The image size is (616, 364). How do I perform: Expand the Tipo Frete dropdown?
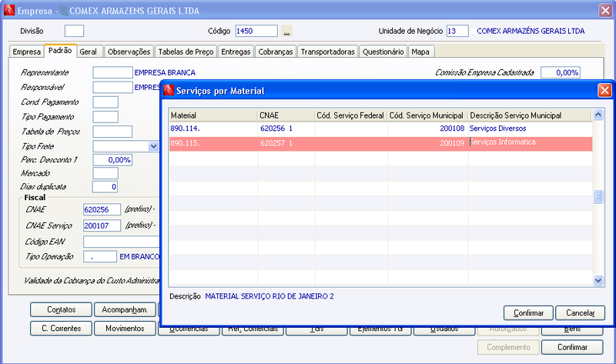153,146
